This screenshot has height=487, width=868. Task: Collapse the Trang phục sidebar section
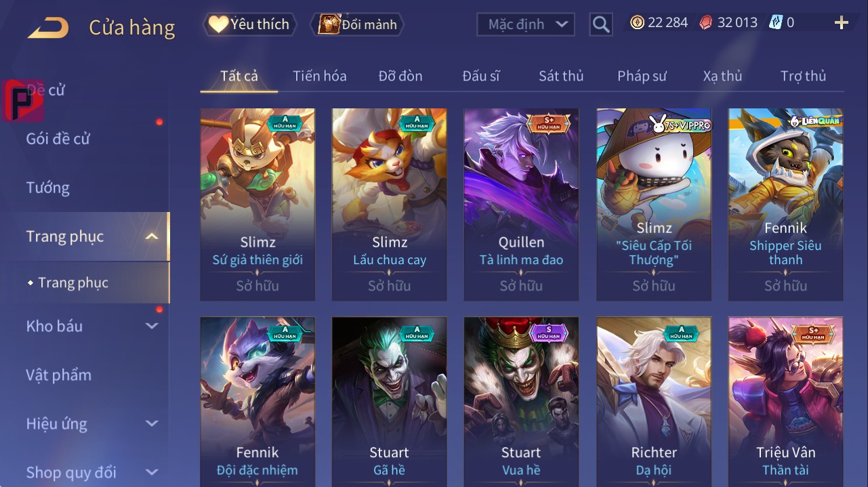(152, 236)
